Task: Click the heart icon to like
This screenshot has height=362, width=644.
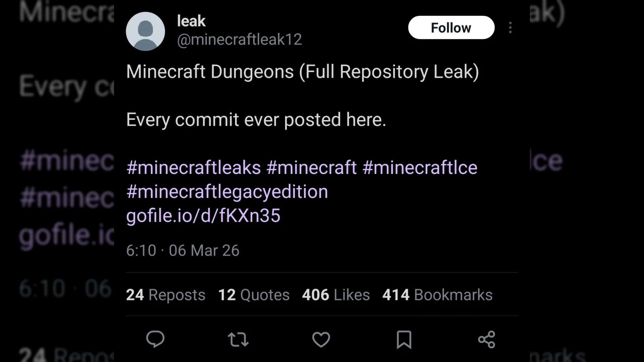Action: pyautogui.click(x=321, y=340)
